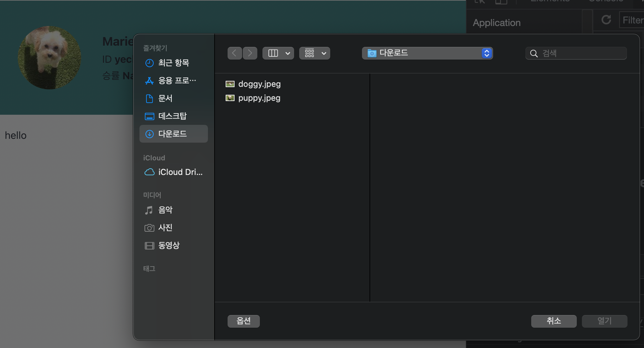Go to 데스크탑 desktop folder

(172, 116)
